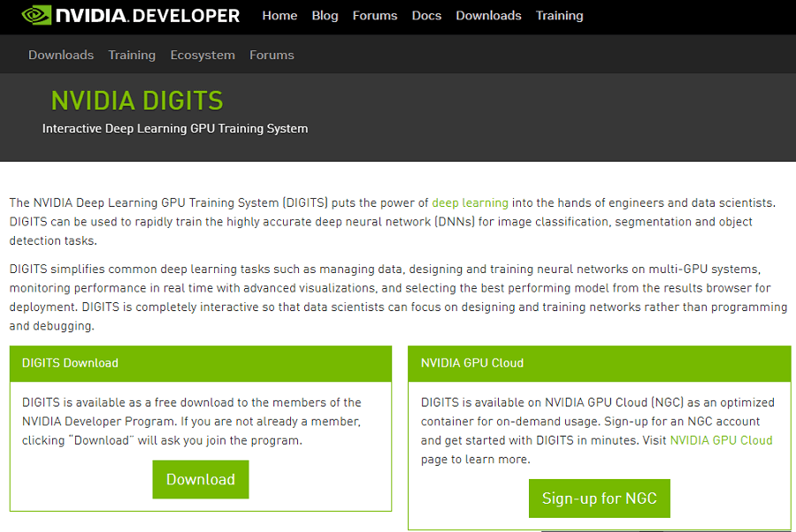Open the Docs menu item
Viewport: 796px width, 532px height.
click(x=426, y=16)
